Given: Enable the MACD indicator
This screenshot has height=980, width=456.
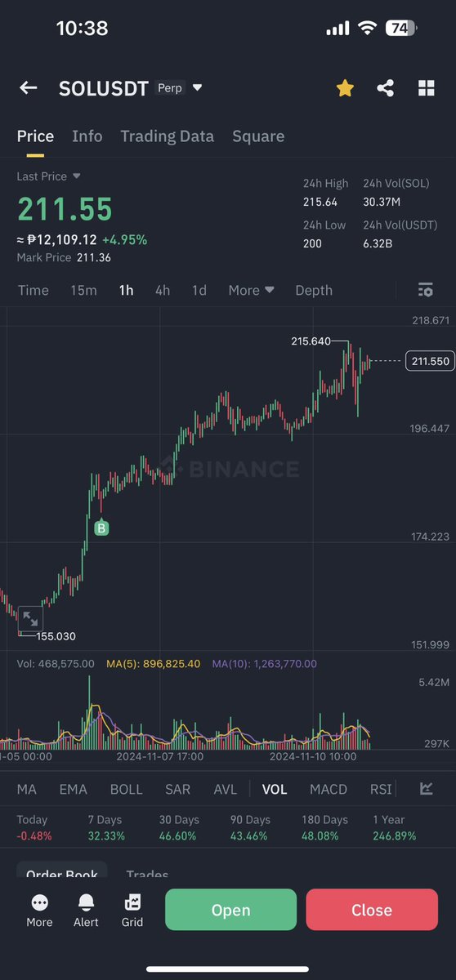Looking at the screenshot, I should pos(329,789).
